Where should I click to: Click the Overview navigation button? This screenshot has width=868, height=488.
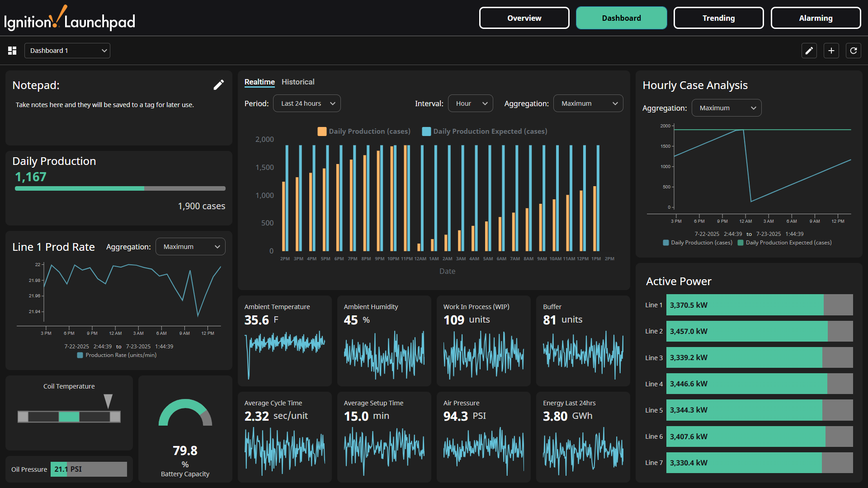524,18
